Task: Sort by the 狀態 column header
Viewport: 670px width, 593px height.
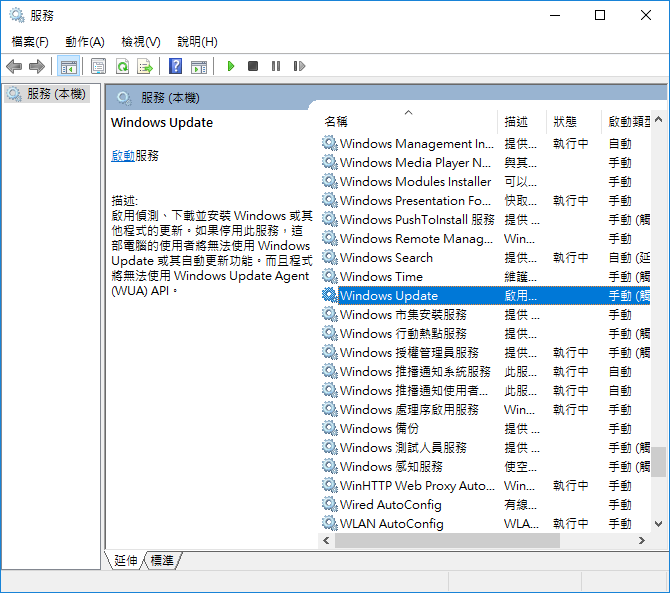Action: pos(574,122)
